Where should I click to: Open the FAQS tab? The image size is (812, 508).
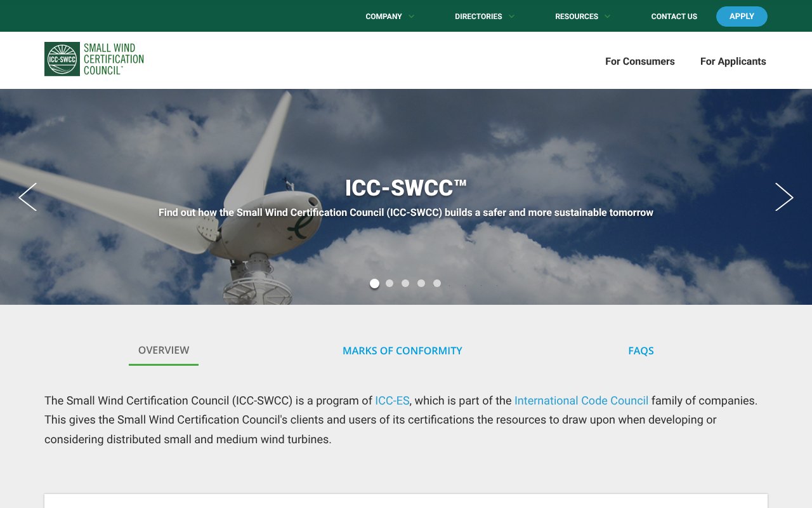(641, 350)
